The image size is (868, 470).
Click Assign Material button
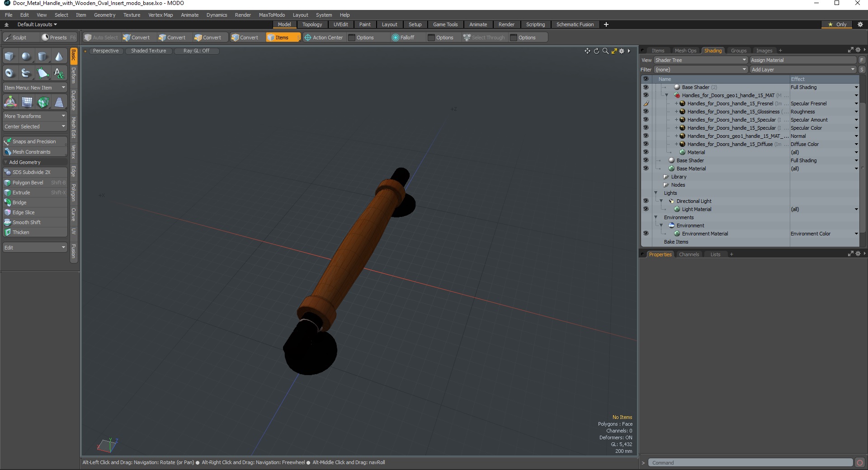[803, 60]
